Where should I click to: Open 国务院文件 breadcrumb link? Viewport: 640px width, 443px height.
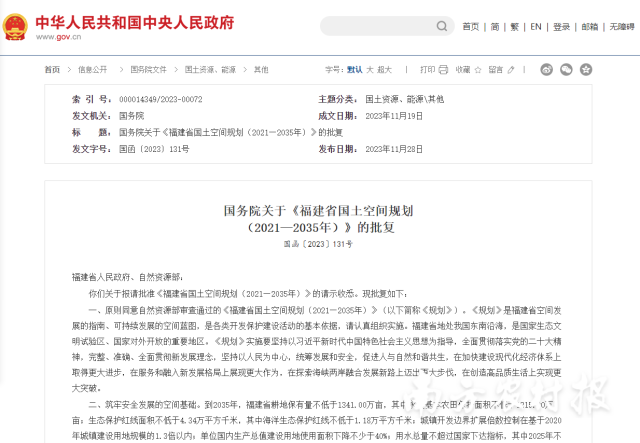click(149, 70)
